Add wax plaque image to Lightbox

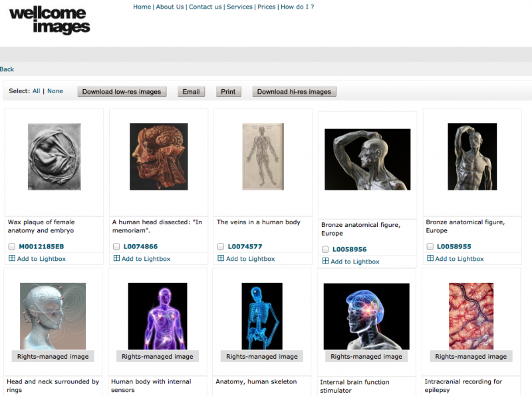pos(41,259)
